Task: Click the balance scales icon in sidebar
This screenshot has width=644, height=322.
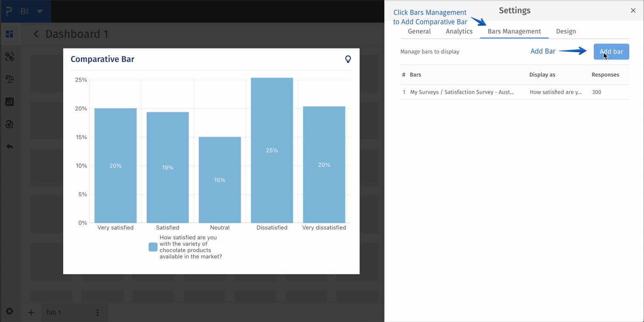Action: click(10, 79)
